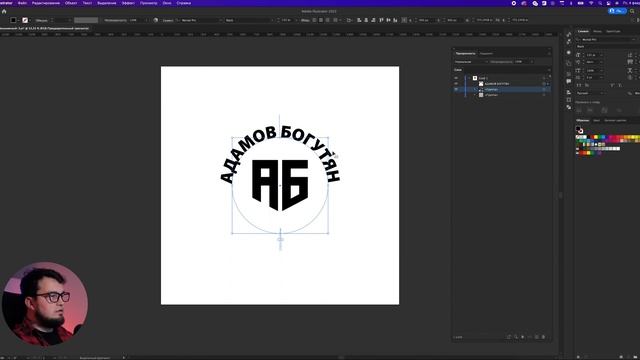Open stroke weight dropdown in control bar
This screenshot has width=640, height=360.
click(x=69, y=20)
